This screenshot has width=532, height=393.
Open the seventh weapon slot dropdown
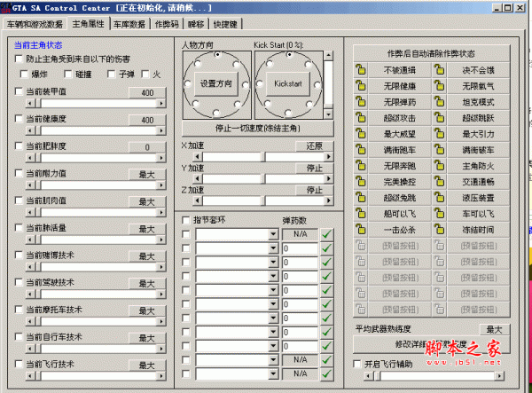click(x=273, y=318)
